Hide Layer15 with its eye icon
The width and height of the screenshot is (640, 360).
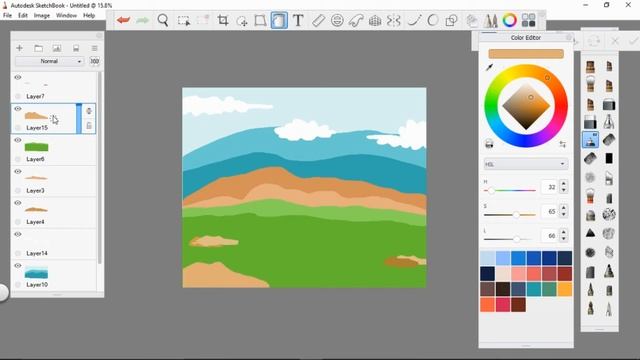click(18, 109)
